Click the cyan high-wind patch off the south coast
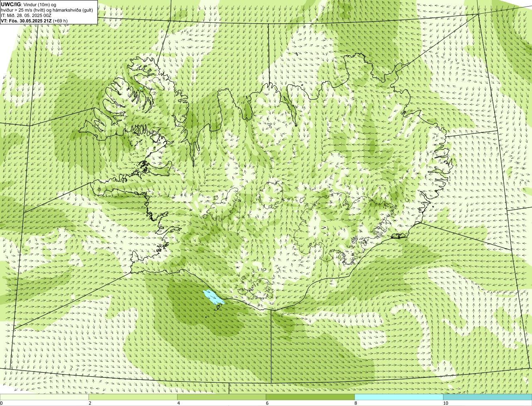532x406 pixels. (214, 298)
